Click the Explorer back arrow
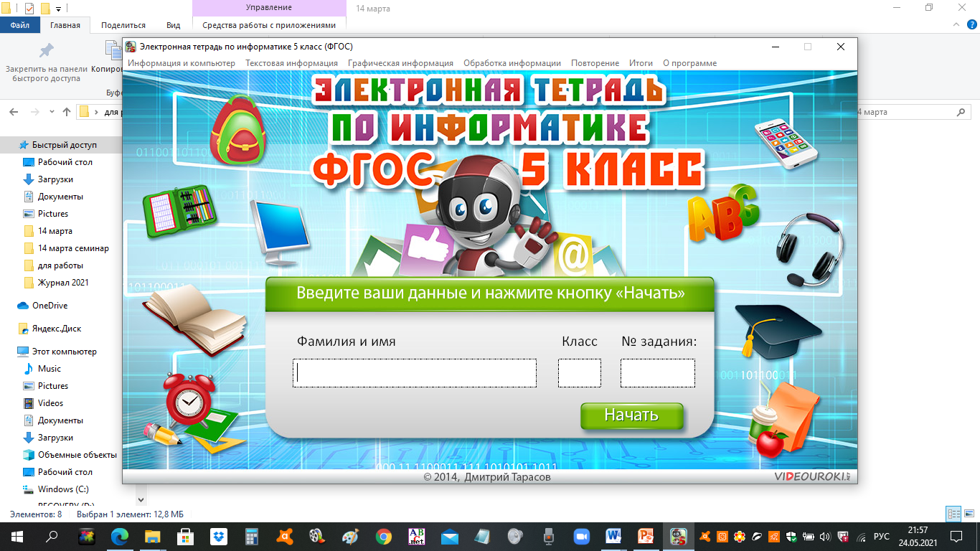The height and width of the screenshot is (551, 980). click(x=14, y=112)
